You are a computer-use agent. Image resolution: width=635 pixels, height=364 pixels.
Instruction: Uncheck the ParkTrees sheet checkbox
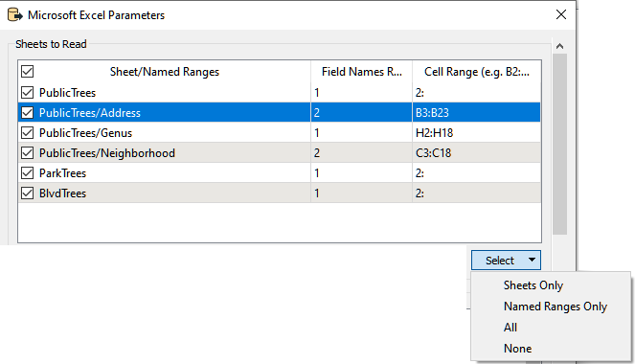coord(27,173)
